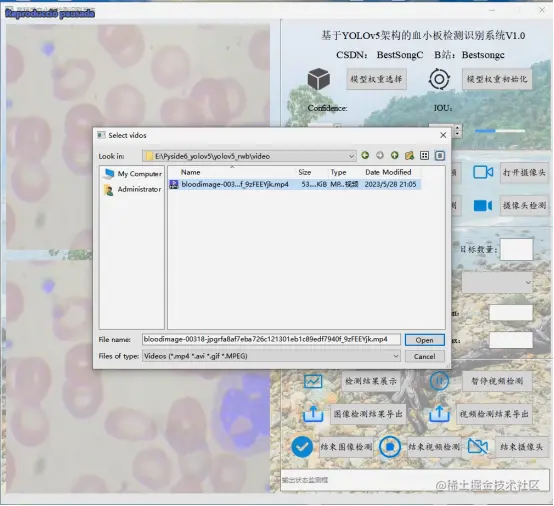Click the chart results icon
The width and height of the screenshot is (554, 506).
[313, 381]
